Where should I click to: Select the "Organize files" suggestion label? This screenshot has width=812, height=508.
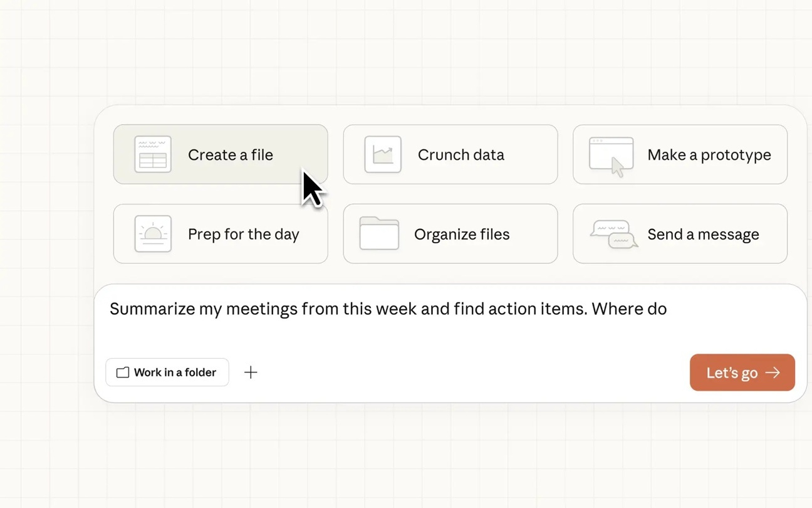click(x=462, y=234)
